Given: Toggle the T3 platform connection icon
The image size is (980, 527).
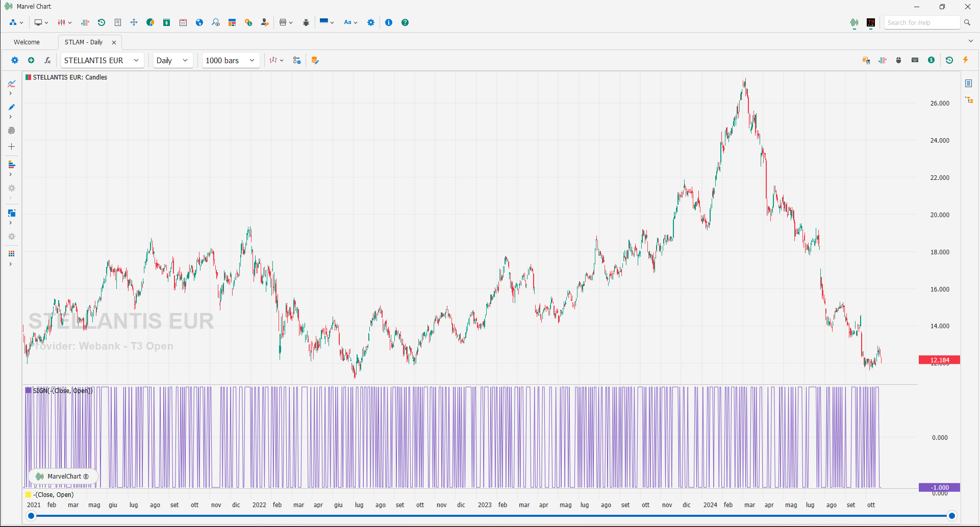Looking at the screenshot, I should (x=871, y=22).
